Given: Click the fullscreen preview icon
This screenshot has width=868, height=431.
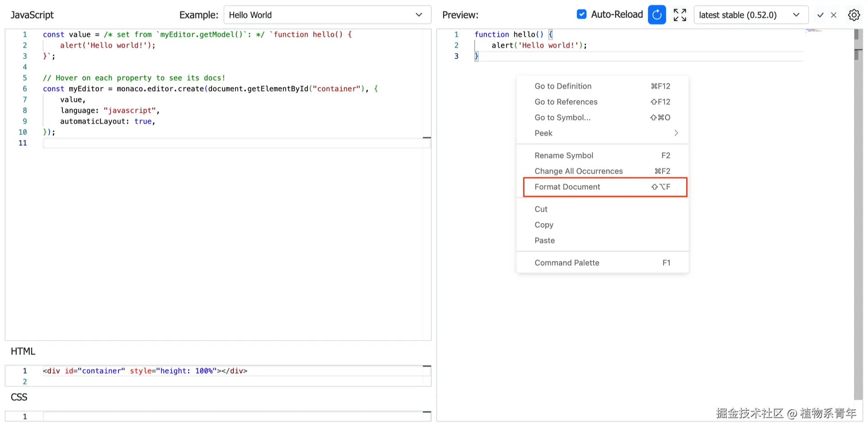Looking at the screenshot, I should pos(679,15).
